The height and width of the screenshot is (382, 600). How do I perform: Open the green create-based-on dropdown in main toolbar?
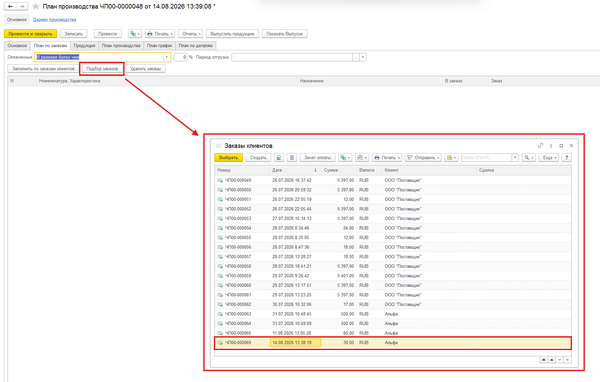point(135,34)
